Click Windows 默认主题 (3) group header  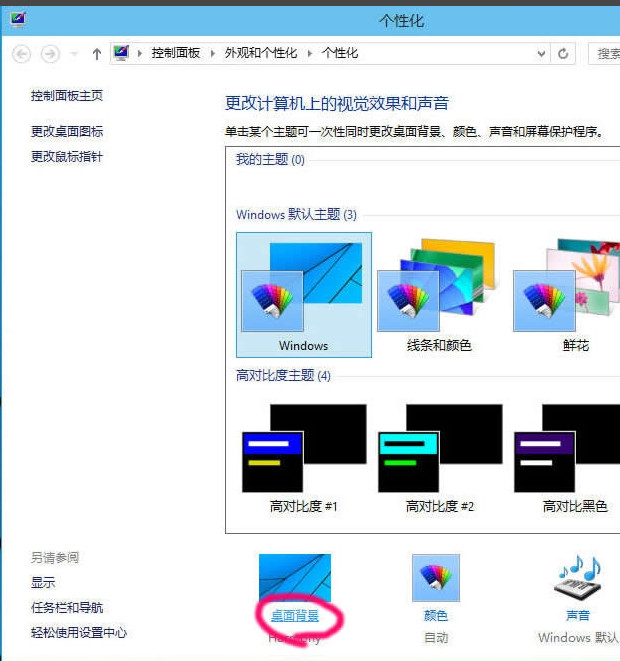click(296, 215)
